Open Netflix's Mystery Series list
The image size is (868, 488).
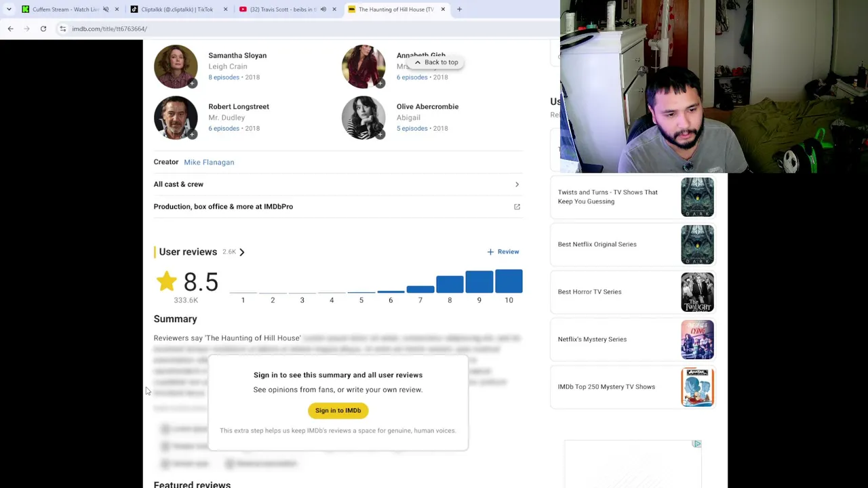(592, 339)
